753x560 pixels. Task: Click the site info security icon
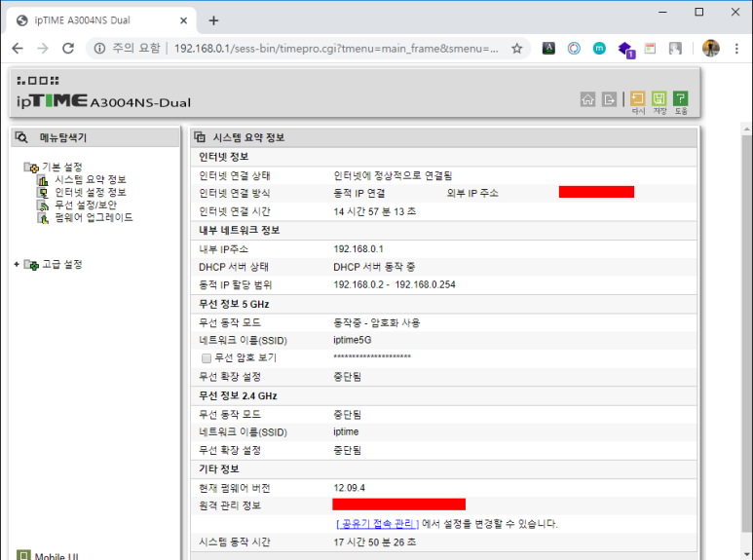99,48
